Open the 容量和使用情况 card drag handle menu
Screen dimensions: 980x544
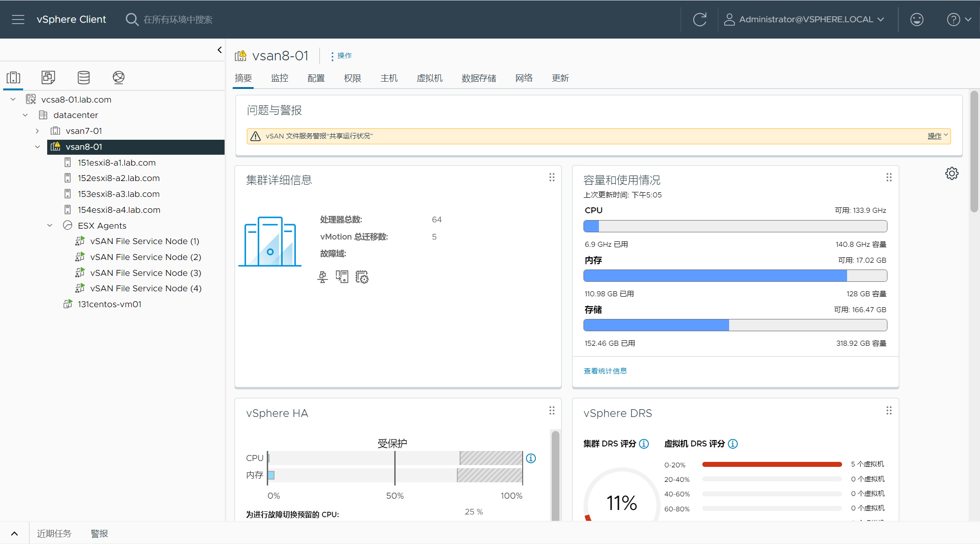pyautogui.click(x=889, y=177)
